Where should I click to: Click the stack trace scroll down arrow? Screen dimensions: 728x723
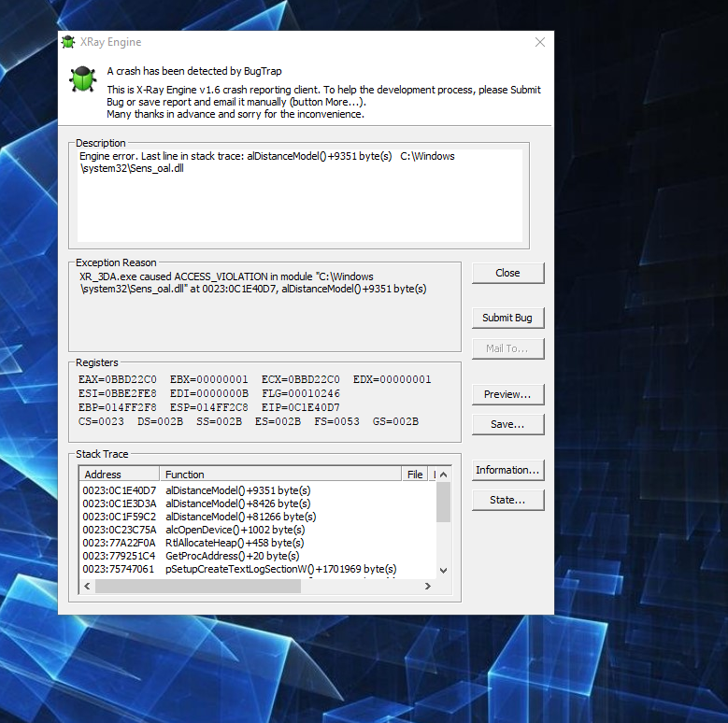point(443,571)
